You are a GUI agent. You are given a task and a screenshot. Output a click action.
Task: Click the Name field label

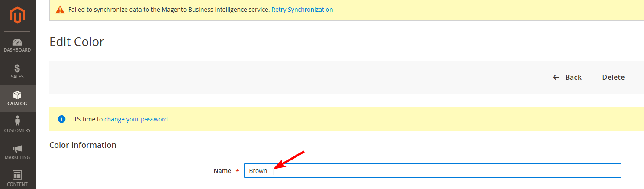pos(222,171)
